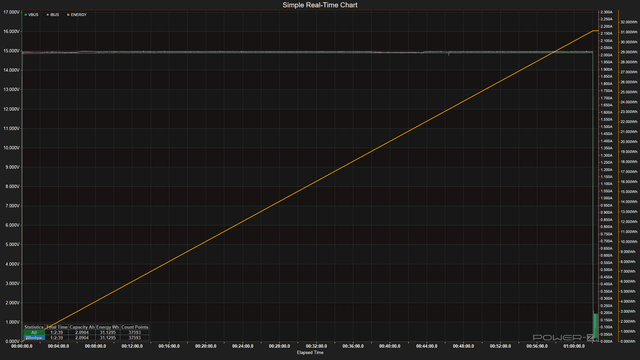The image size is (640, 360).
Task: Click the Capacity Ah column header
Action: click(x=82, y=327)
